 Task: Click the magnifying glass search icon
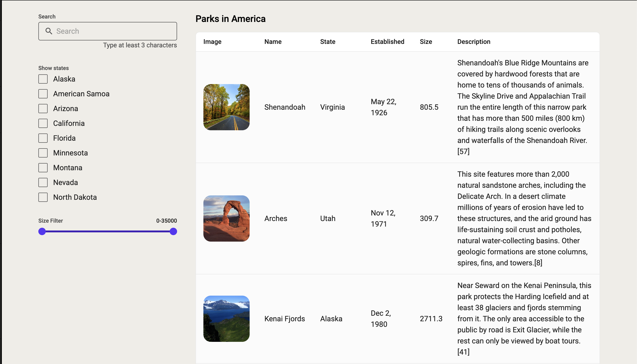tap(49, 31)
